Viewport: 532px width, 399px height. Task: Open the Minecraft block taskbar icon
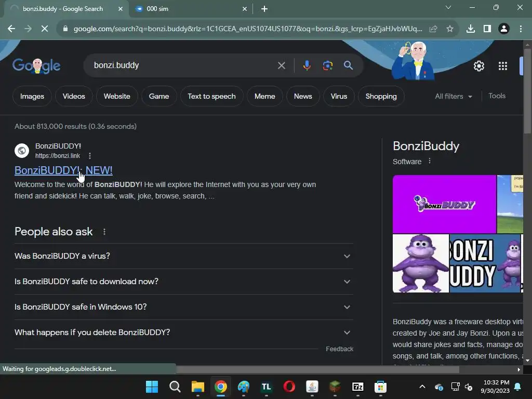tap(335, 387)
